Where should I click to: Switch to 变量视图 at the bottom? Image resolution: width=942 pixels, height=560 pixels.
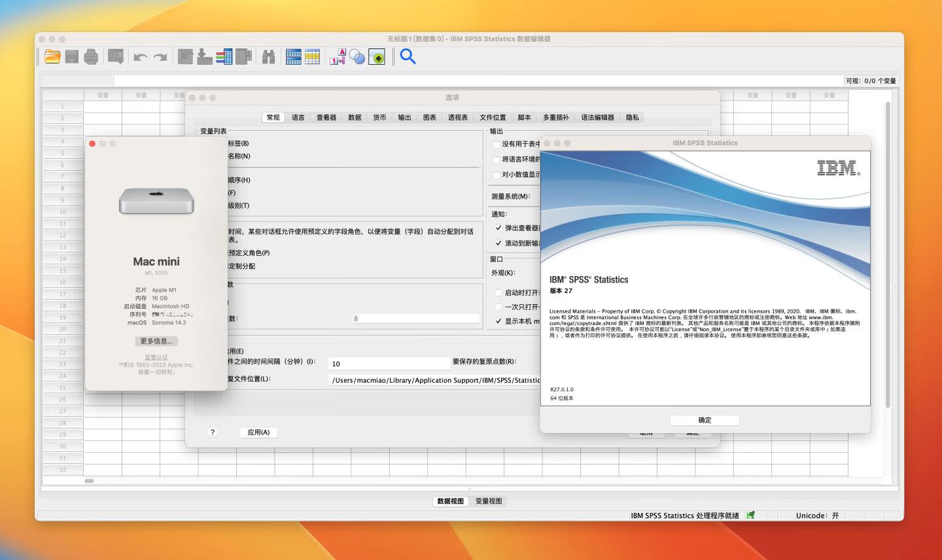pos(489,501)
